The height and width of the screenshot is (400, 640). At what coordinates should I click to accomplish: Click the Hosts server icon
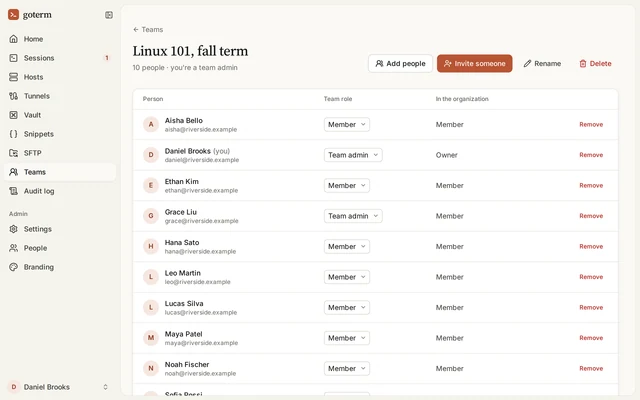[x=13, y=77]
